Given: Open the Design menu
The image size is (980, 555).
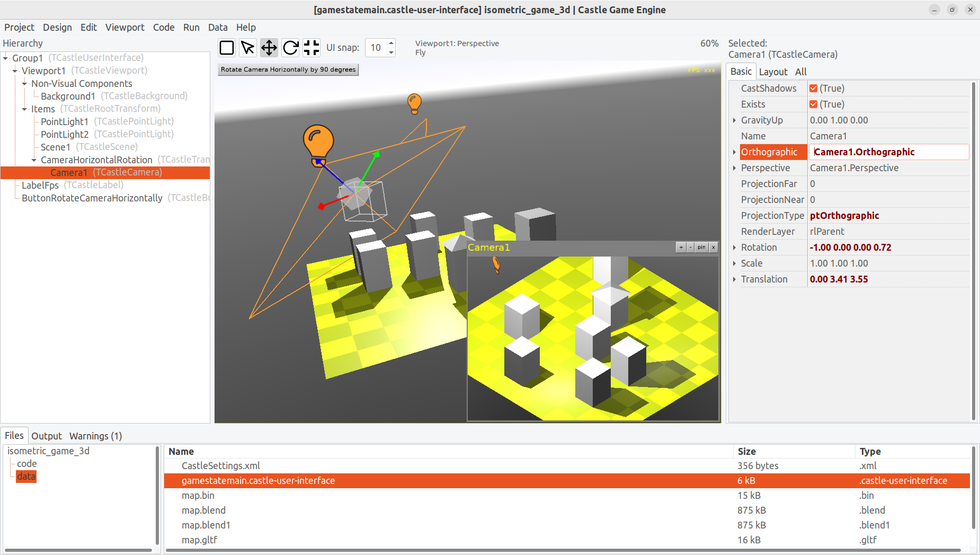Looking at the screenshot, I should (57, 28).
